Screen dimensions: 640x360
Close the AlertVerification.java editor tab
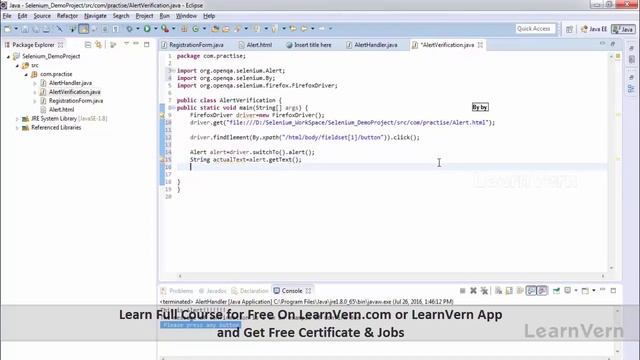coord(480,45)
